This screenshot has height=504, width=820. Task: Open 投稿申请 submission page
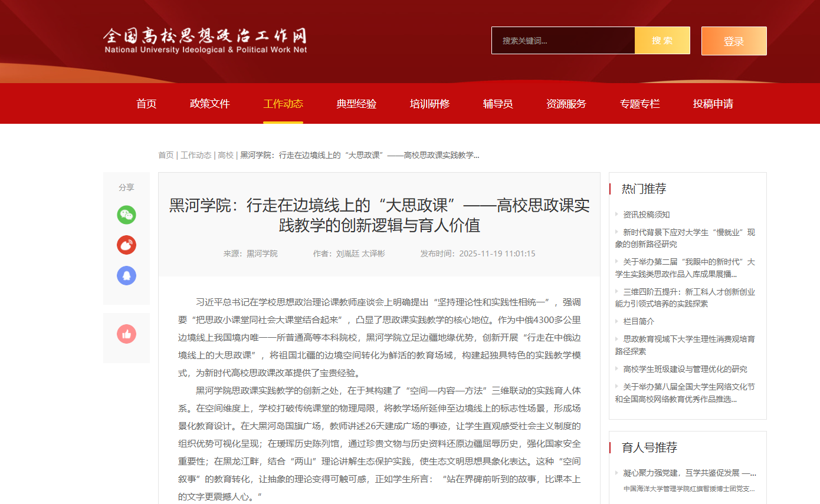[x=713, y=104]
